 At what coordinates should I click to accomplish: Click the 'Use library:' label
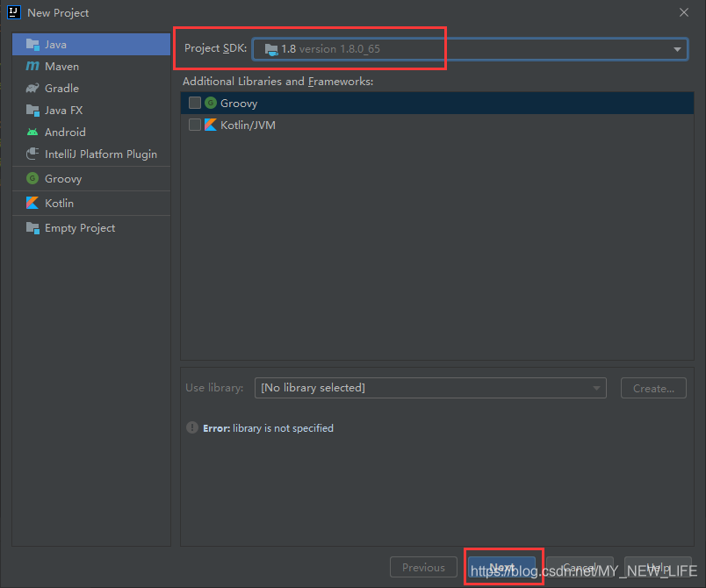(x=214, y=387)
